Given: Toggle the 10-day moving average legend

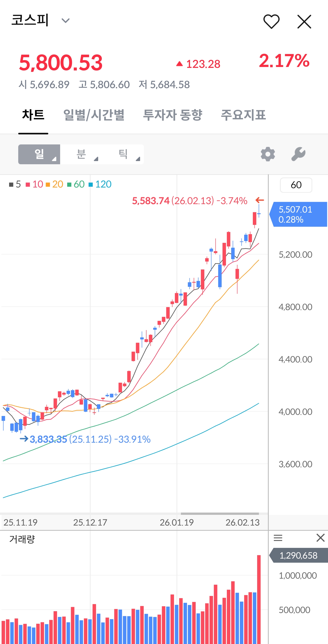Looking at the screenshot, I should click(x=35, y=184).
